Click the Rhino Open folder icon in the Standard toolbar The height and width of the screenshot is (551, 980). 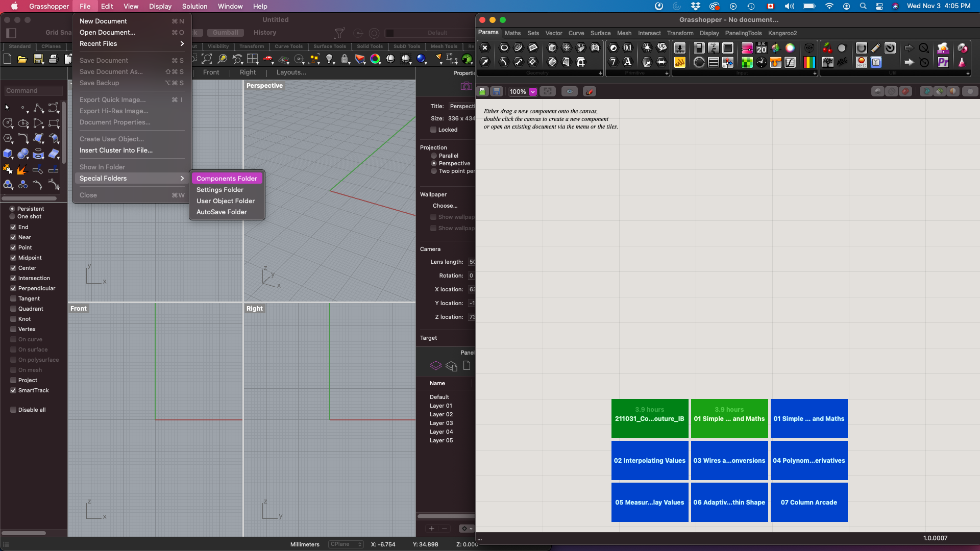click(22, 59)
